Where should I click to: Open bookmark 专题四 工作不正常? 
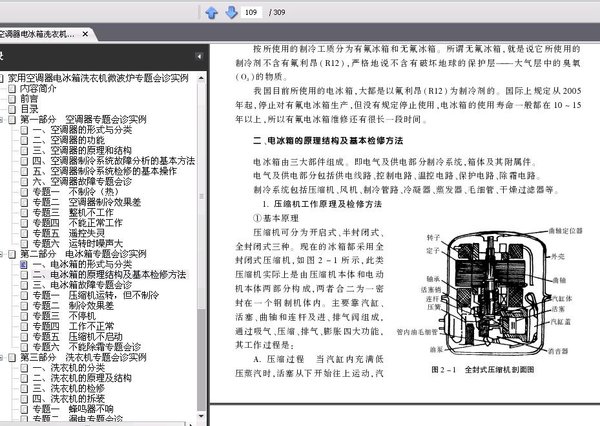point(73,326)
